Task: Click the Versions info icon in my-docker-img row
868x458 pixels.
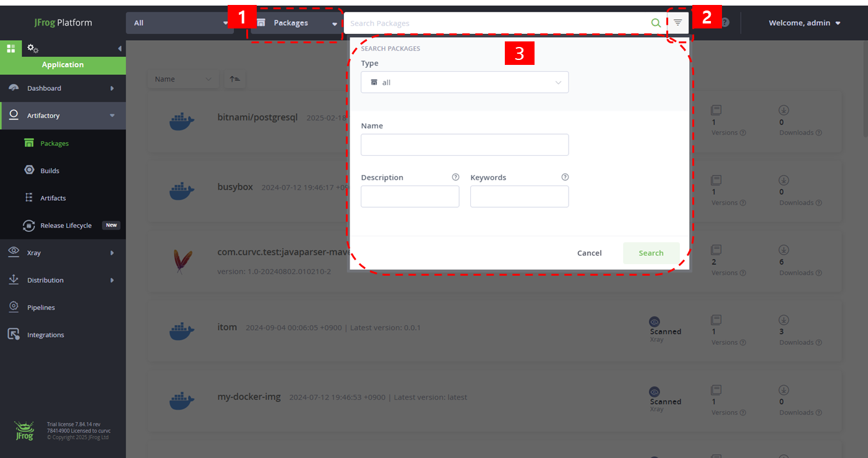Action: point(743,413)
